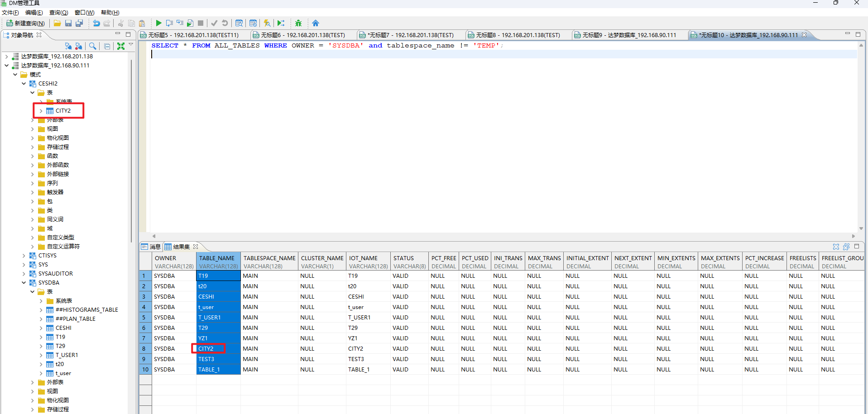Image resolution: width=868 pixels, height=414 pixels.
Task: Click the editor vertical scrollbar down arrow
Action: 861,228
